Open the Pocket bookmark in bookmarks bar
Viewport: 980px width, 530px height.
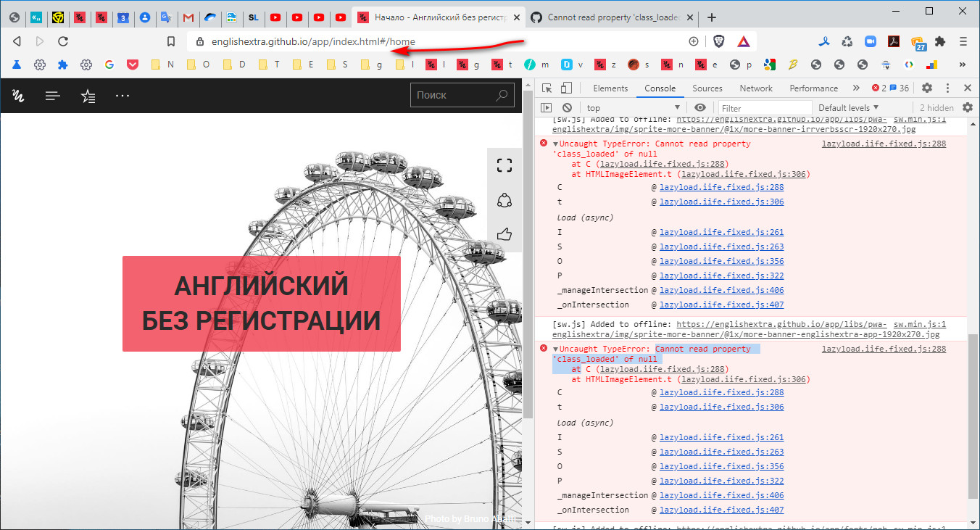point(133,65)
